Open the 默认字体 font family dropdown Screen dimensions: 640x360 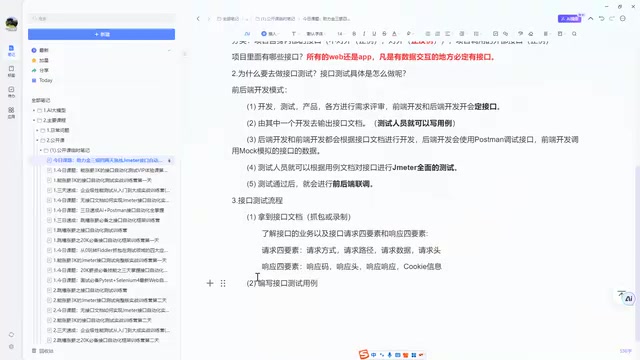click(316, 34)
